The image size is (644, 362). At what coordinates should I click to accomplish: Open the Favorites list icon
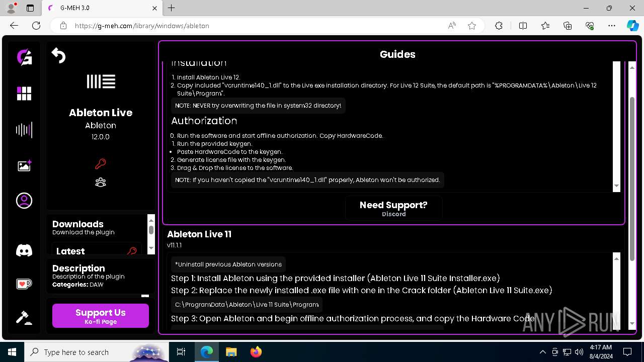(x=545, y=26)
